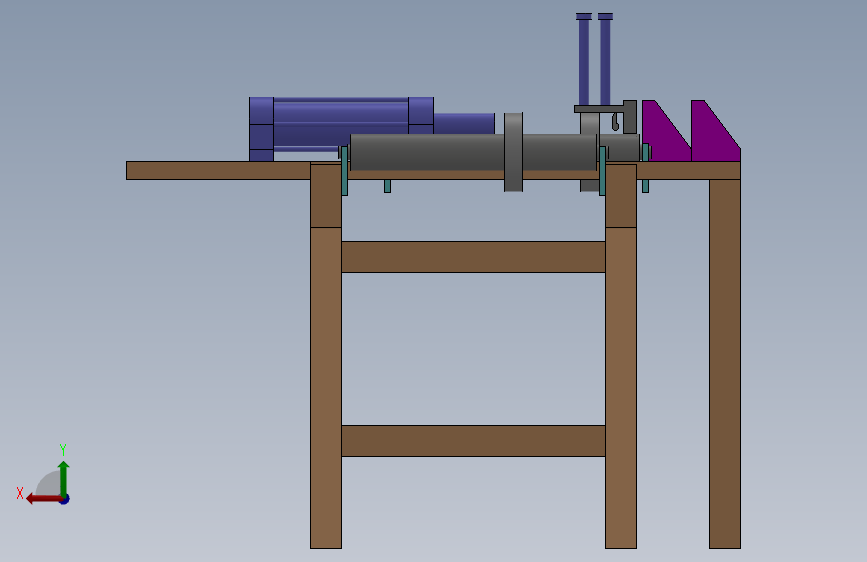This screenshot has height=562, width=867.
Task: Select the brown tabletop plank at left end
Action: coord(218,170)
